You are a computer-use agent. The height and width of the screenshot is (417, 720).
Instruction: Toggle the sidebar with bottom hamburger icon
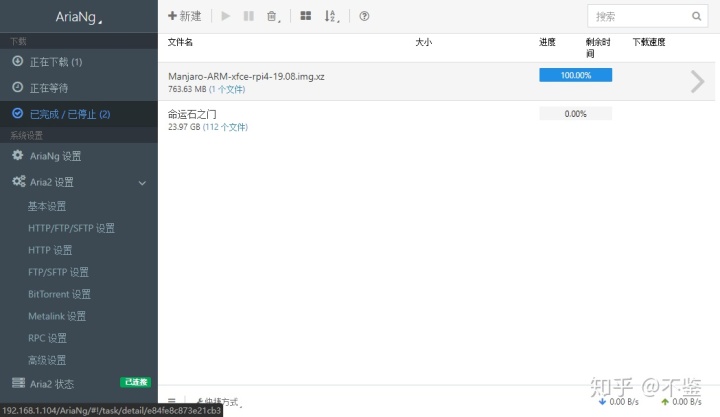click(172, 401)
